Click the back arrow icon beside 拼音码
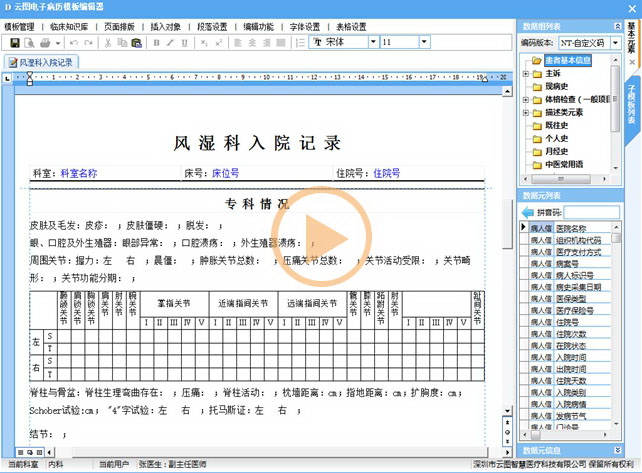642x473 pixels. click(x=529, y=213)
